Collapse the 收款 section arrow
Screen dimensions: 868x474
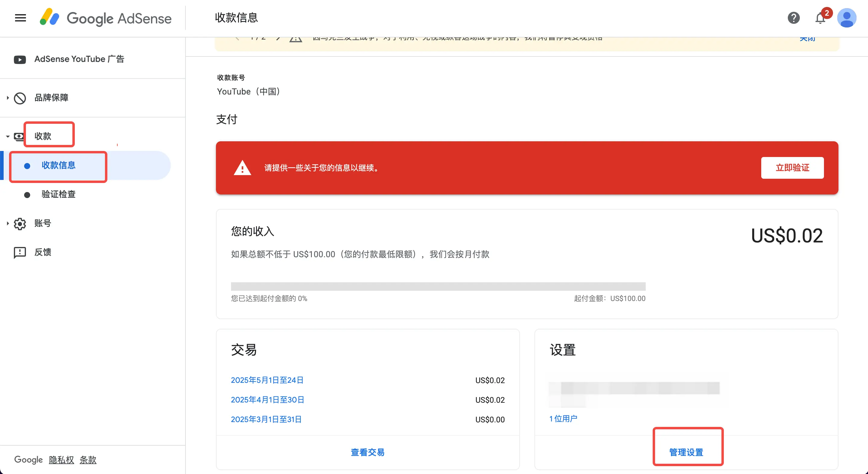coord(8,136)
